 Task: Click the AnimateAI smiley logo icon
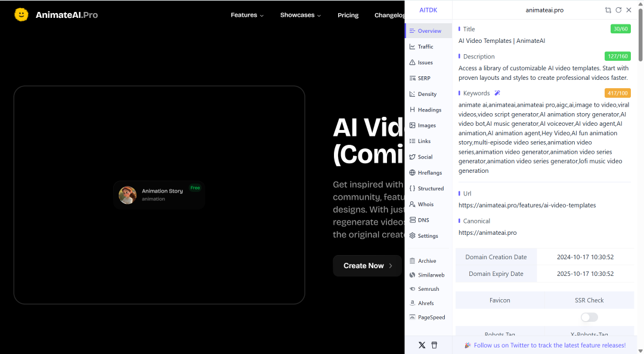(21, 15)
